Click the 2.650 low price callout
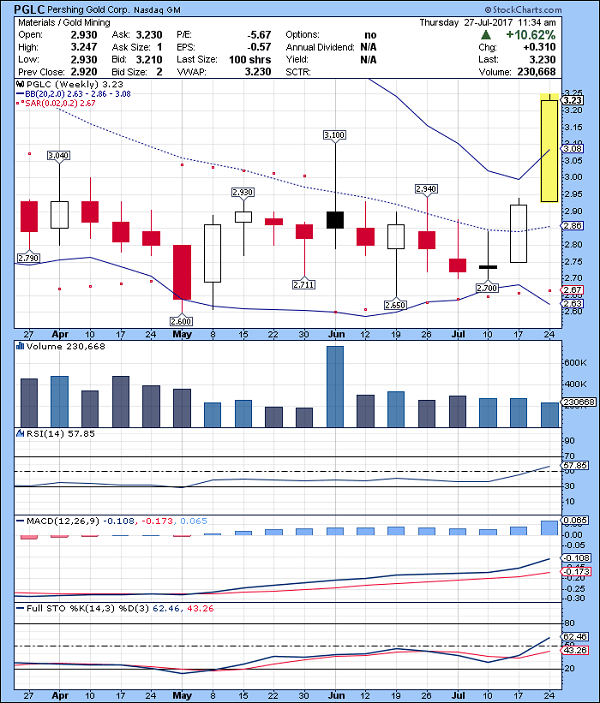600x703 pixels. click(395, 305)
